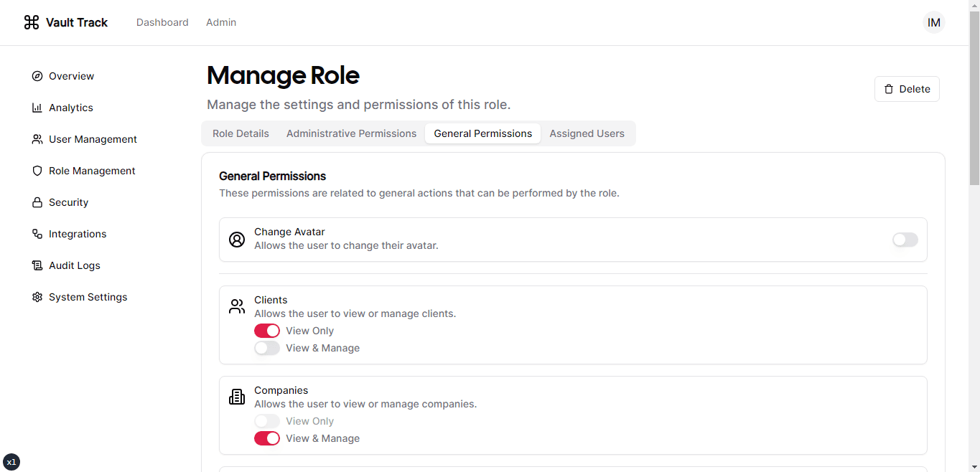Screen dimensions: 980x472
Task: Open Analytics via its bar chart icon
Action: (37, 108)
